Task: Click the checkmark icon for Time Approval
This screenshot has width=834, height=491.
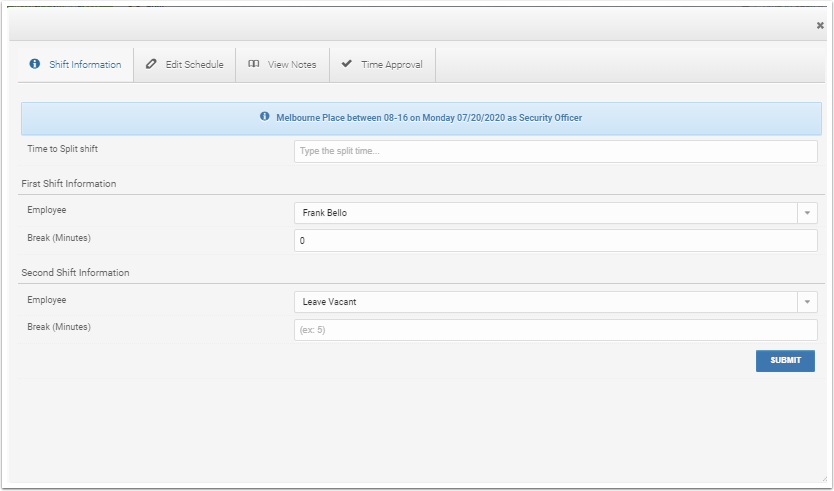Action: coord(347,64)
